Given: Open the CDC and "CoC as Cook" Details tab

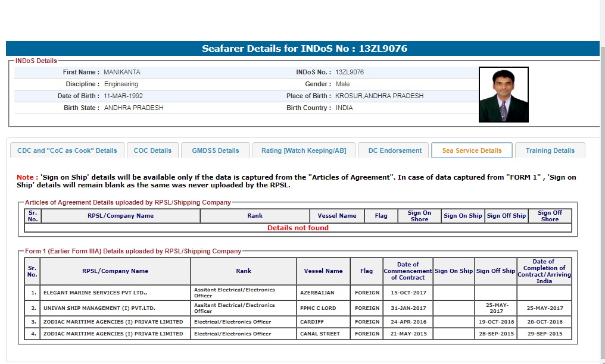Looking at the screenshot, I should click(x=67, y=150).
